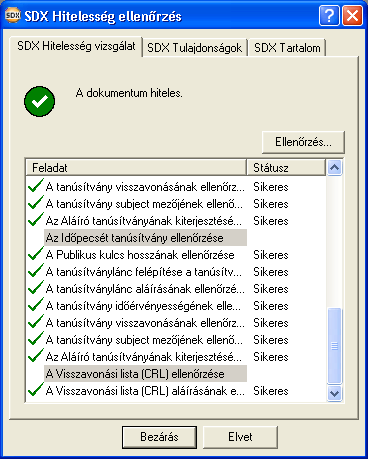The height and width of the screenshot is (459, 368).
Task: Click Sikeres status of Publikus kulcs row
Action: [x=271, y=255]
